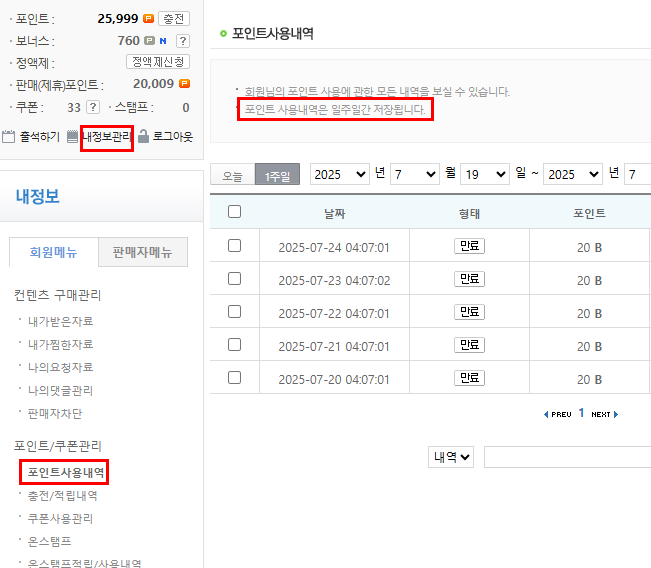Click the padlock icon beside 로그아웃
This screenshot has width=651, height=568.
coord(143,136)
